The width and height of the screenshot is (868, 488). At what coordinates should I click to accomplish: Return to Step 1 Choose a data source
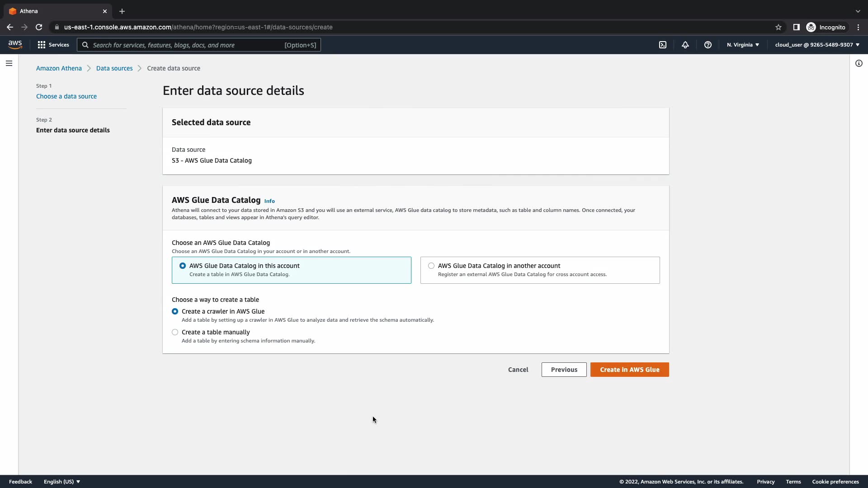coord(66,96)
